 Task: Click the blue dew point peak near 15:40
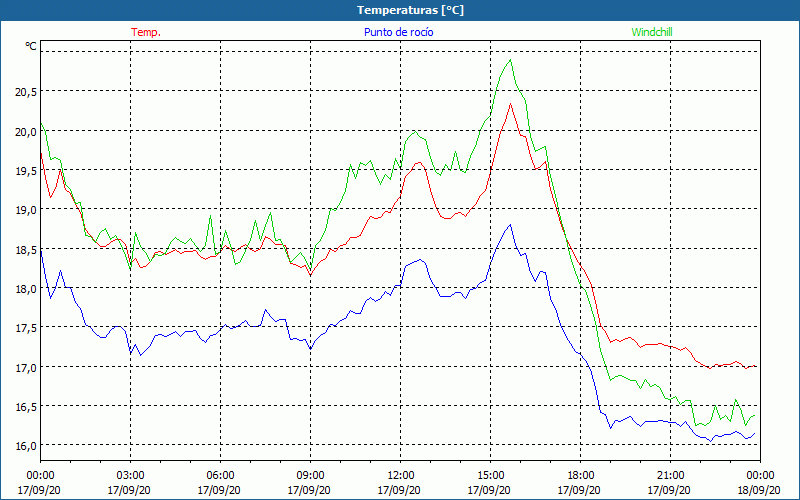point(510,224)
